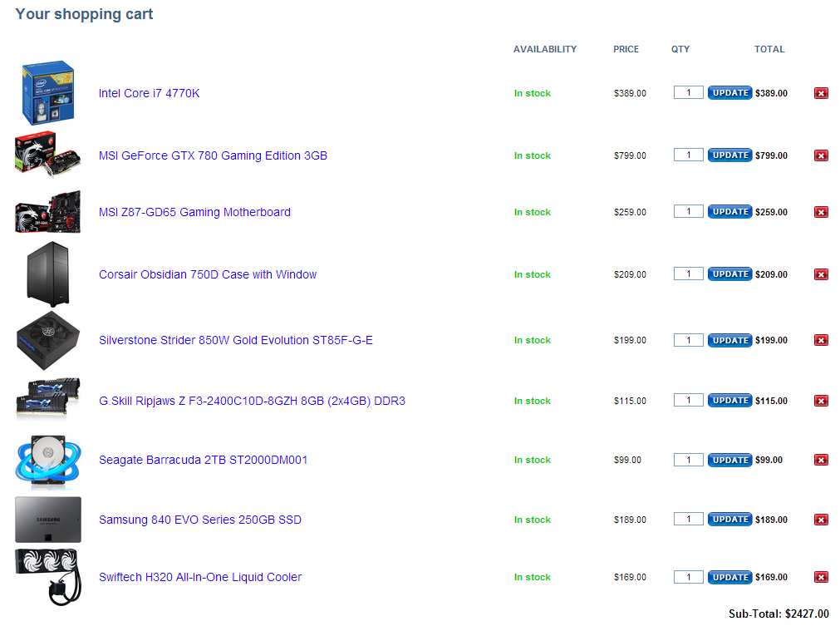The image size is (840, 626).
Task: Click the Silverstone power supply thumbnail
Action: [47, 340]
